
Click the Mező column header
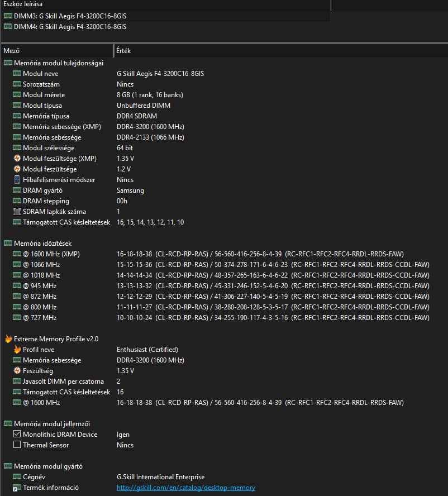pos(56,51)
